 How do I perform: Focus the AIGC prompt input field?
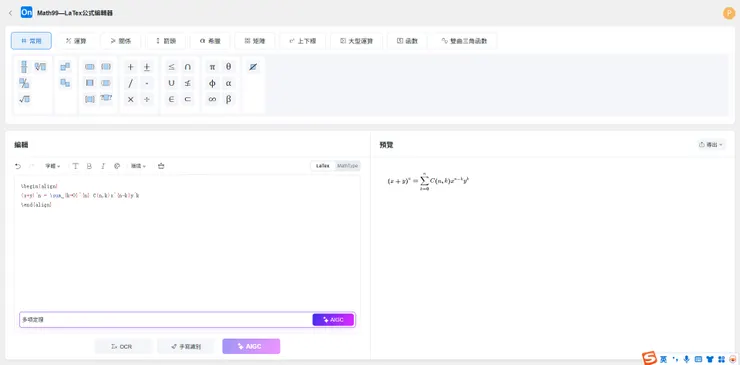166,320
